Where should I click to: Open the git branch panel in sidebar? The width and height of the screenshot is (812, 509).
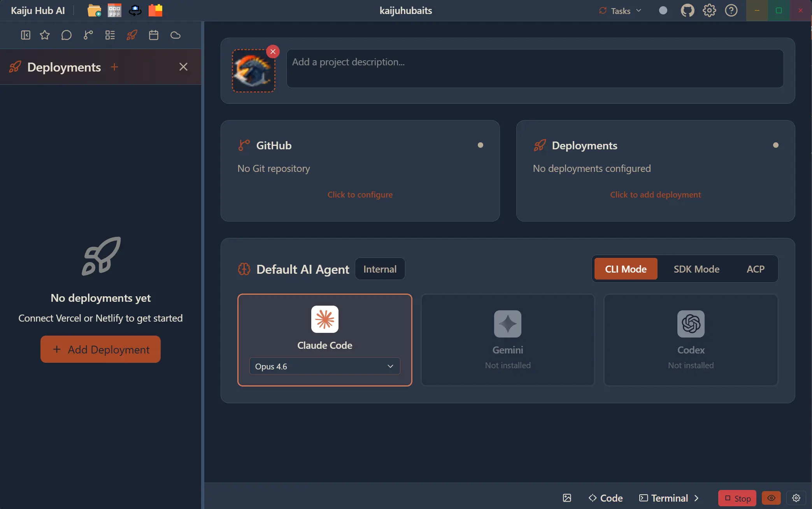click(88, 35)
